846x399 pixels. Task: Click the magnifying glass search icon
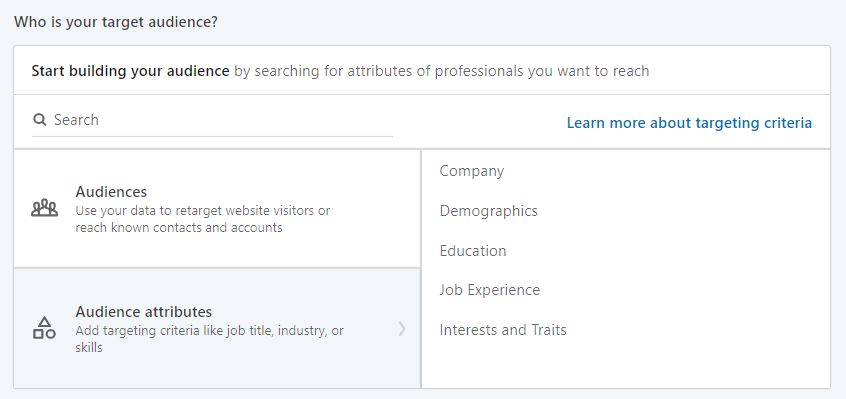click(39, 119)
